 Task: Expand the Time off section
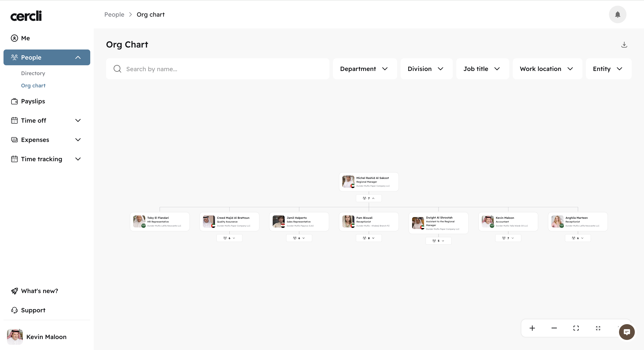78,120
